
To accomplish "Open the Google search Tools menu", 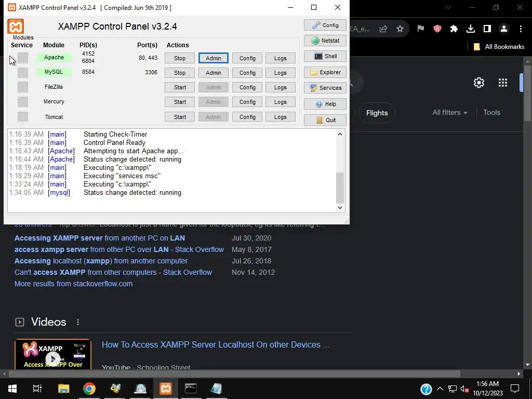I will (x=491, y=113).
